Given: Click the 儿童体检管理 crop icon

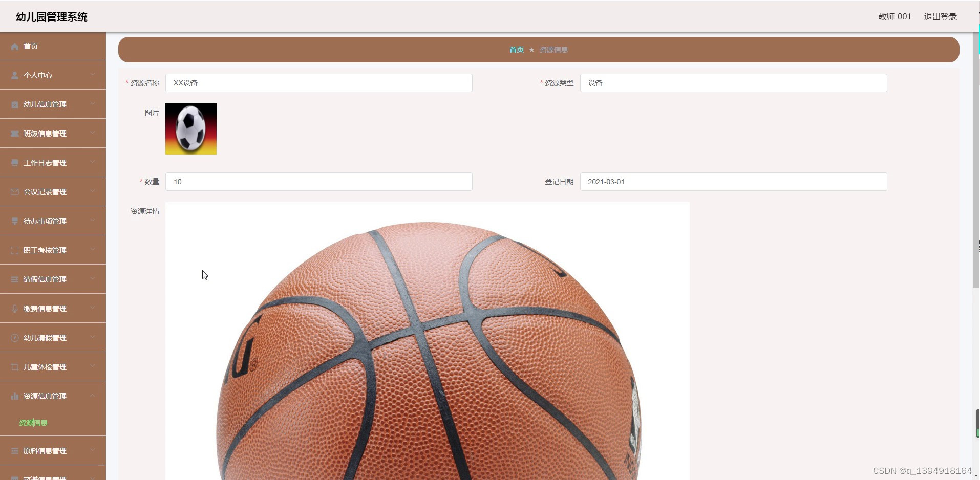Looking at the screenshot, I should click(15, 367).
